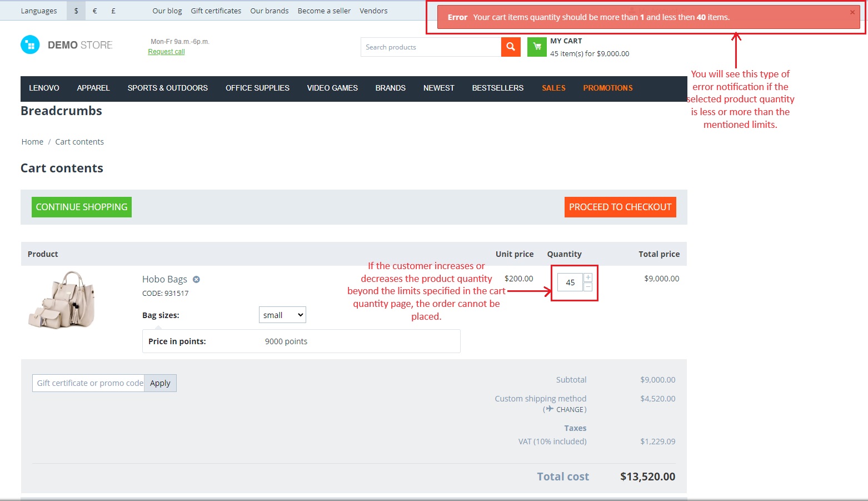Click the Demo Store logo
This screenshot has height=501, width=868.
pyautogui.click(x=67, y=45)
